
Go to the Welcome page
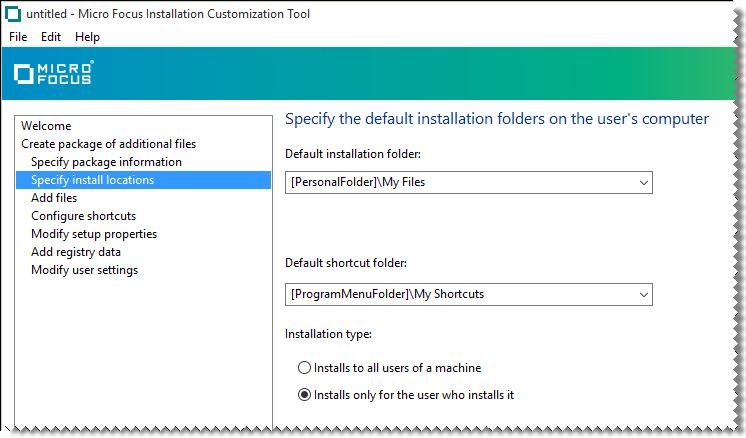point(46,126)
